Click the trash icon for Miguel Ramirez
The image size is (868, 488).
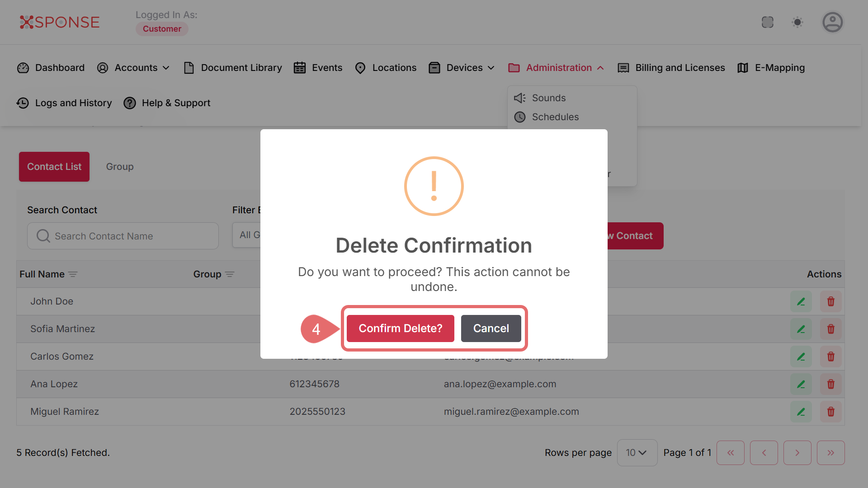coord(830,412)
